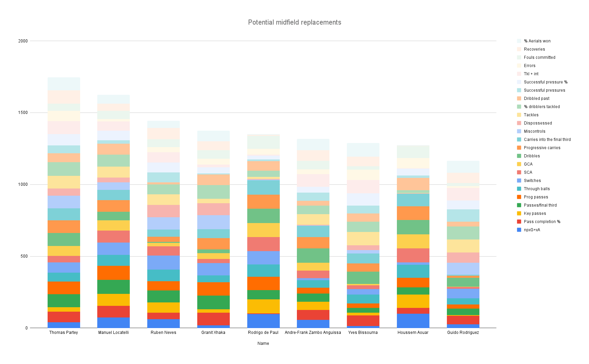Select the Through balls legend swatch
Image resolution: width=589 pixels, height=364 pixels.
tap(519, 189)
